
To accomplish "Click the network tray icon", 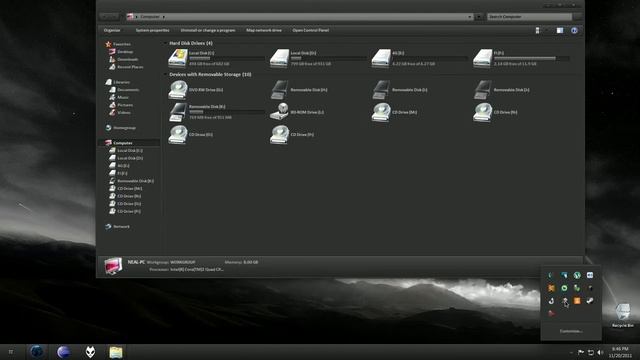I will 591,352.
